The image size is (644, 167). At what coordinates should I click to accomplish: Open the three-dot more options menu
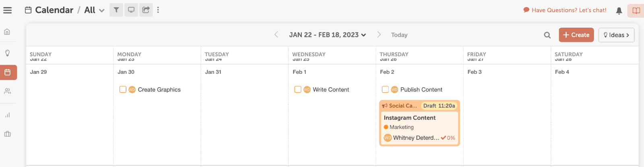coord(158,10)
